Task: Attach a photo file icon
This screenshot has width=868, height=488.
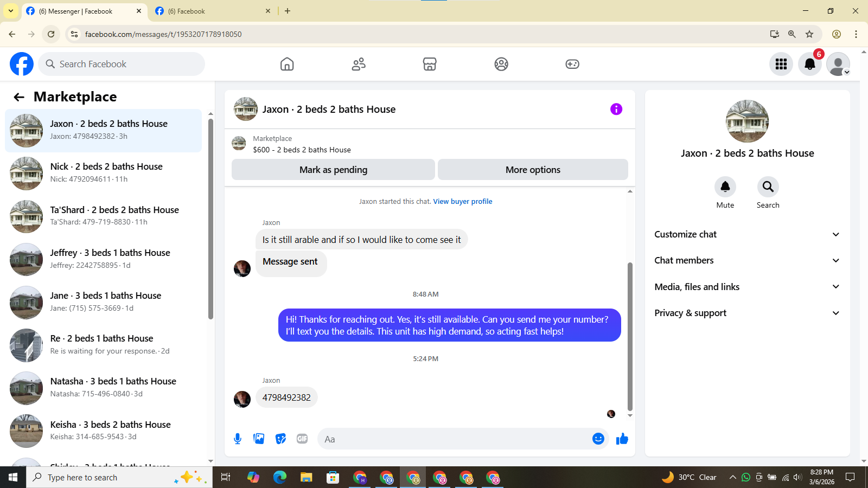Action: [x=259, y=439]
